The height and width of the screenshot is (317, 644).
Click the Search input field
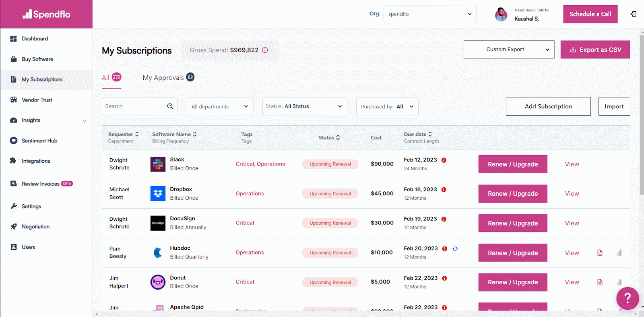(140, 106)
